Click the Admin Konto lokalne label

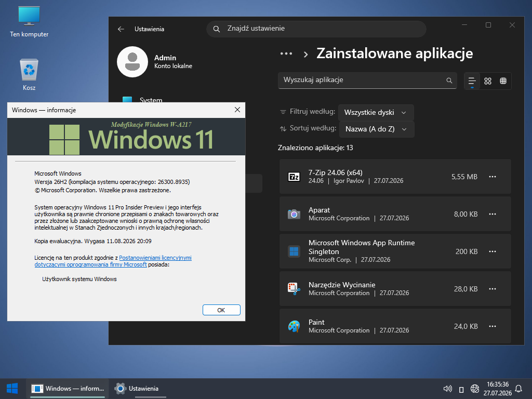[173, 61]
